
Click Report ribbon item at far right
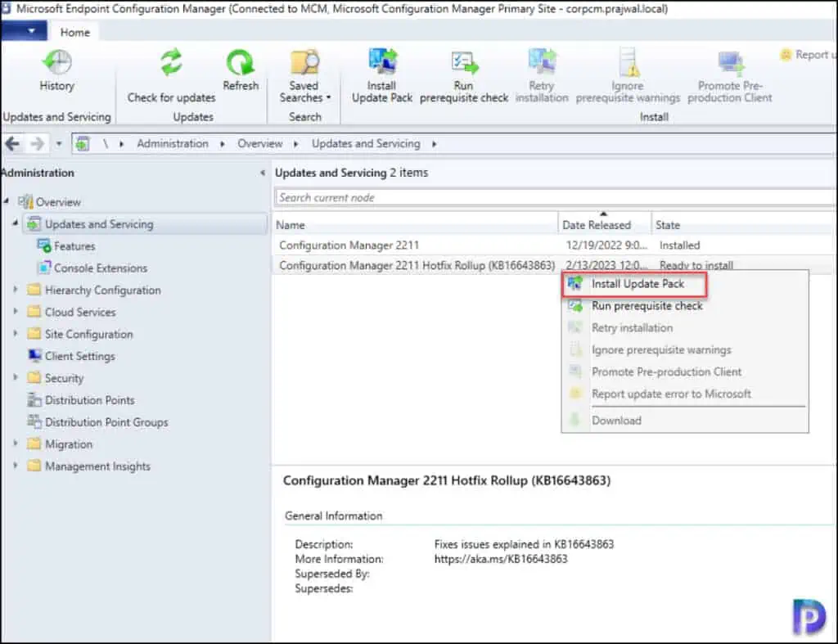[807, 55]
